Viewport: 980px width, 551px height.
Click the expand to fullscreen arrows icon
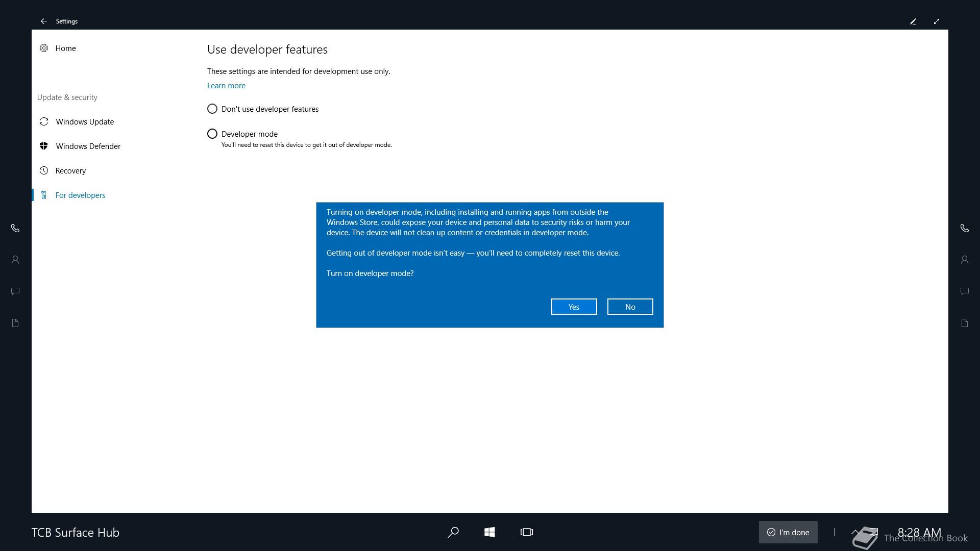pos(937,21)
